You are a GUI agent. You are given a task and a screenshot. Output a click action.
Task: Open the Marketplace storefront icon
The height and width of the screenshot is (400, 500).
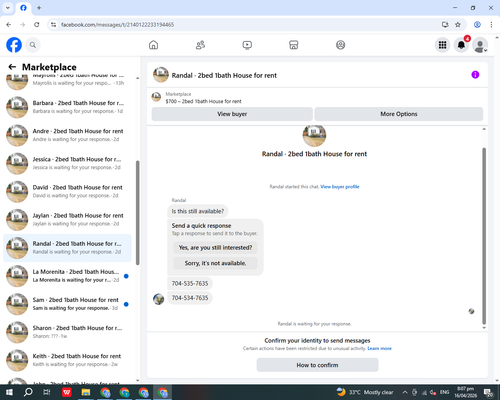(x=294, y=45)
